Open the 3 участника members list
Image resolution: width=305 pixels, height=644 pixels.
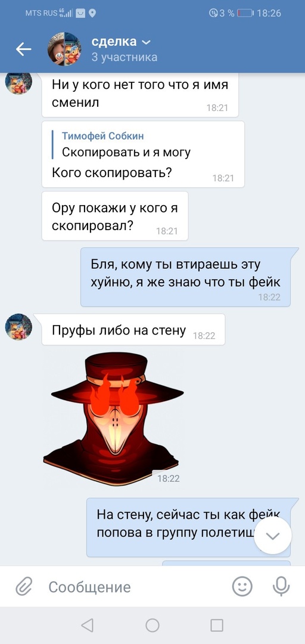(125, 57)
